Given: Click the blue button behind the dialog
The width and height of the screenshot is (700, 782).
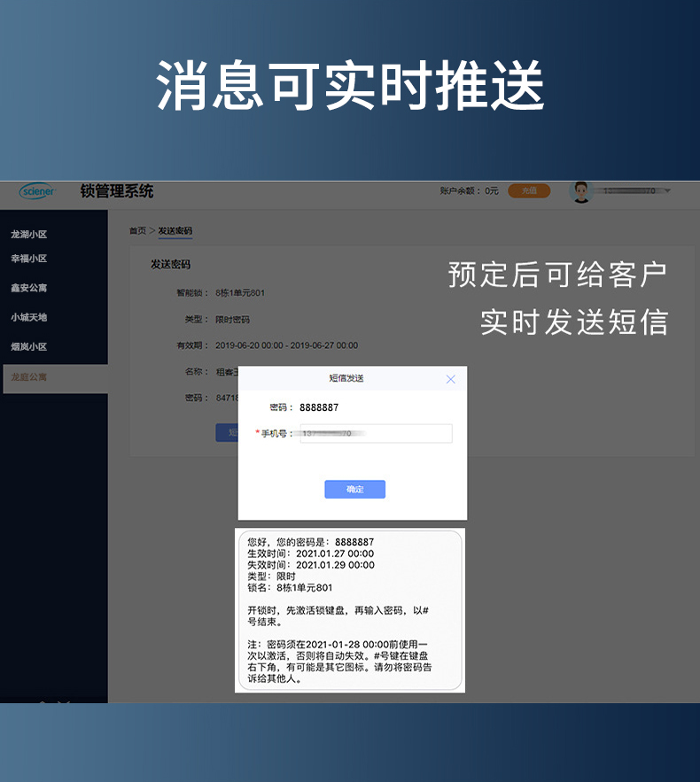Looking at the screenshot, I should point(227,432).
